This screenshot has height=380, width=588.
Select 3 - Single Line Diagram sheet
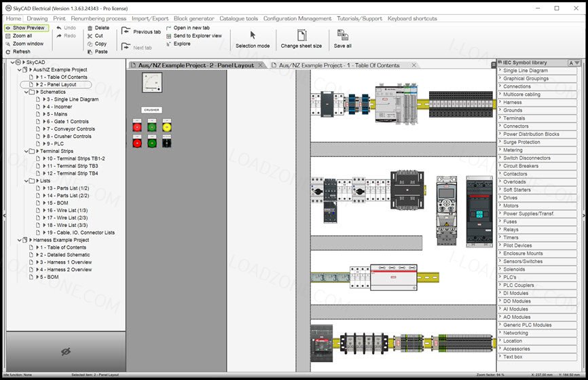73,99
